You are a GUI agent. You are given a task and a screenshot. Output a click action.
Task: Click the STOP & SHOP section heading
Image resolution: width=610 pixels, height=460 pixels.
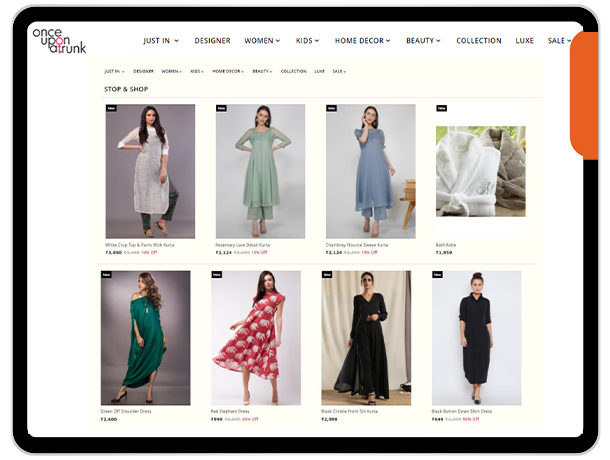(x=126, y=89)
